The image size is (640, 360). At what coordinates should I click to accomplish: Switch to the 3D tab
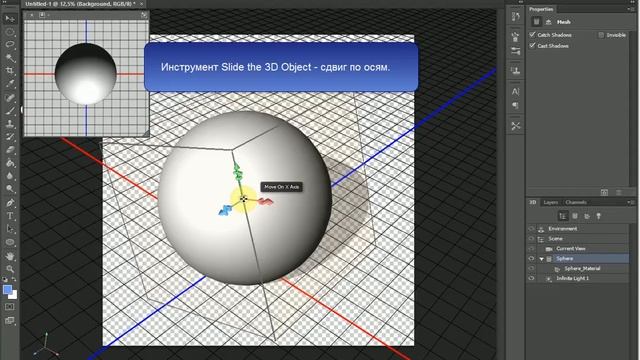[533, 202]
